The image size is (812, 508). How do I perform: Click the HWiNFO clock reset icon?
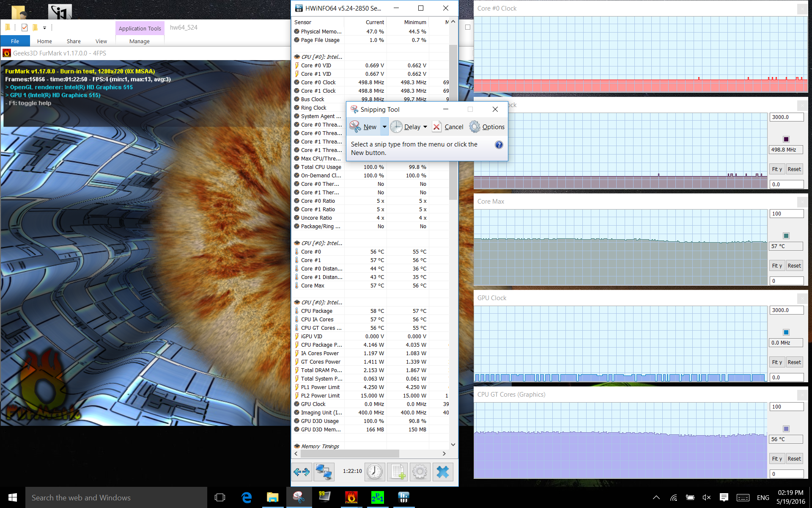(375, 472)
